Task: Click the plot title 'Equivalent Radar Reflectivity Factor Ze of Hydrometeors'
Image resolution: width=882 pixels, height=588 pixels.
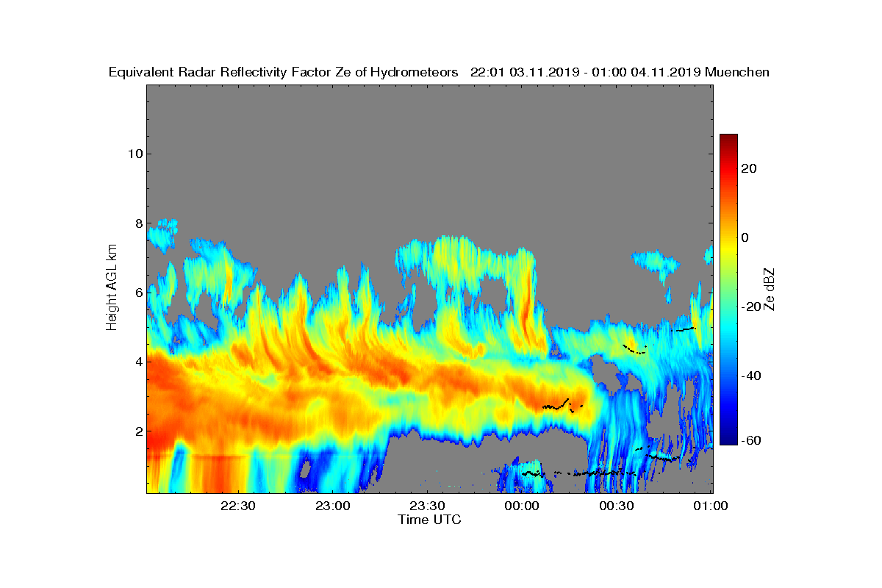Action: [283, 72]
